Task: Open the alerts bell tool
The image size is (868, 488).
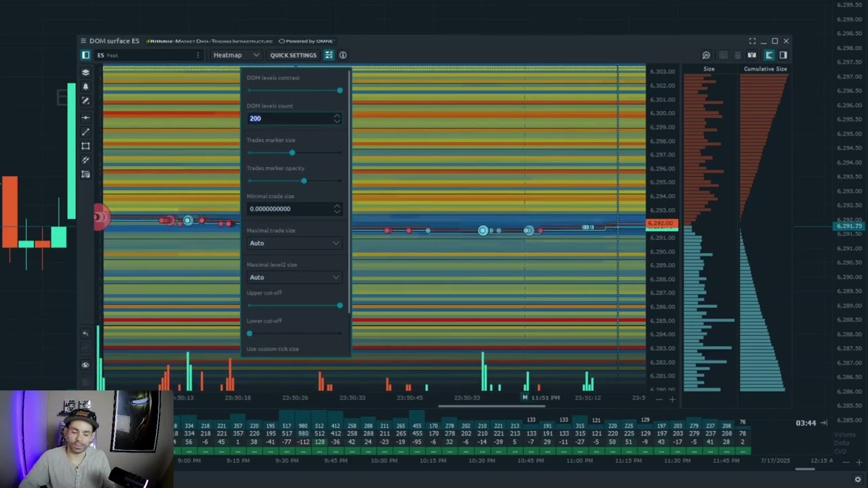Action: 85,87
